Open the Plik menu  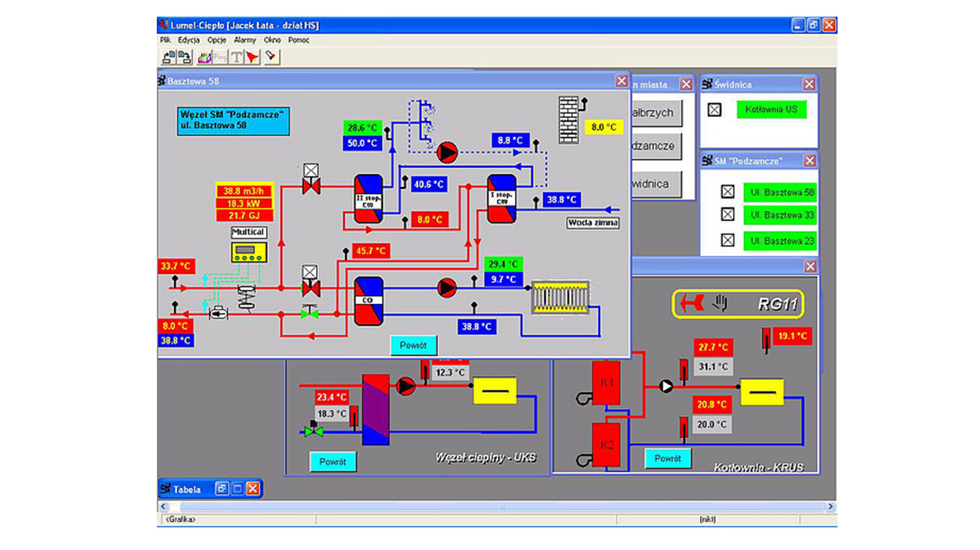coord(165,40)
